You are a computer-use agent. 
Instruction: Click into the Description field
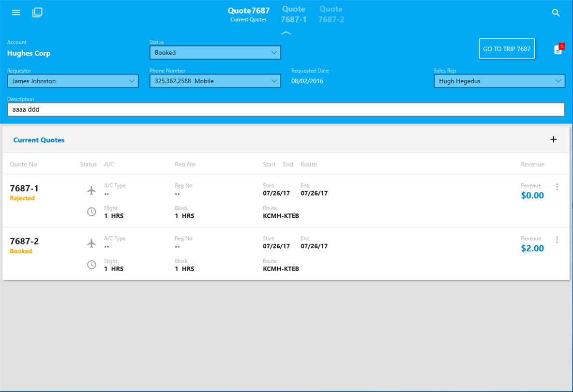[286, 109]
